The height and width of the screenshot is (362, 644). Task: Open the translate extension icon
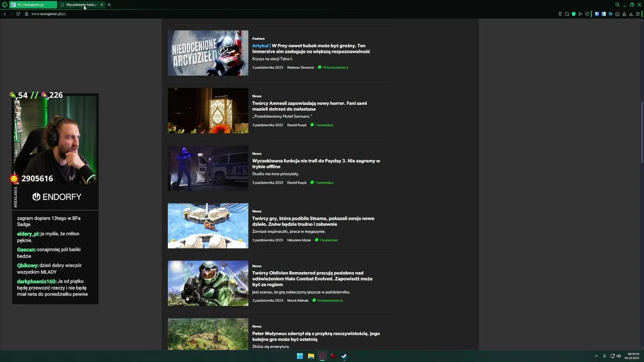tap(604, 14)
